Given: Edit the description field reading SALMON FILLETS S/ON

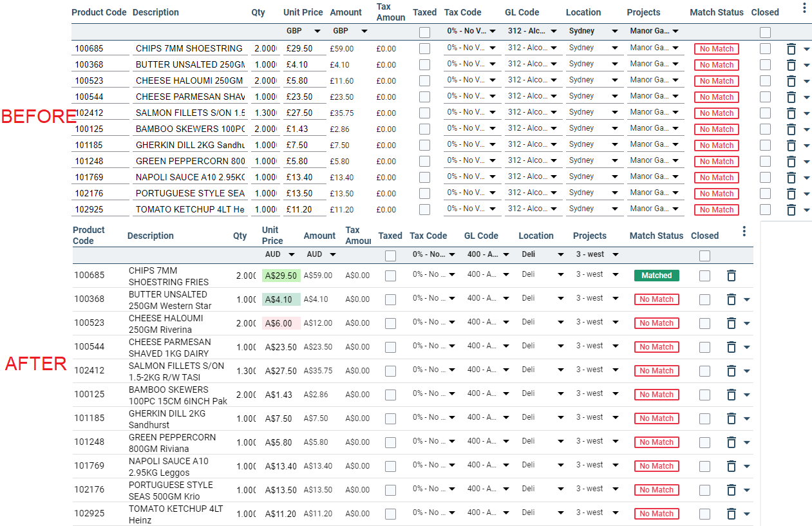Looking at the screenshot, I should coord(189,113).
